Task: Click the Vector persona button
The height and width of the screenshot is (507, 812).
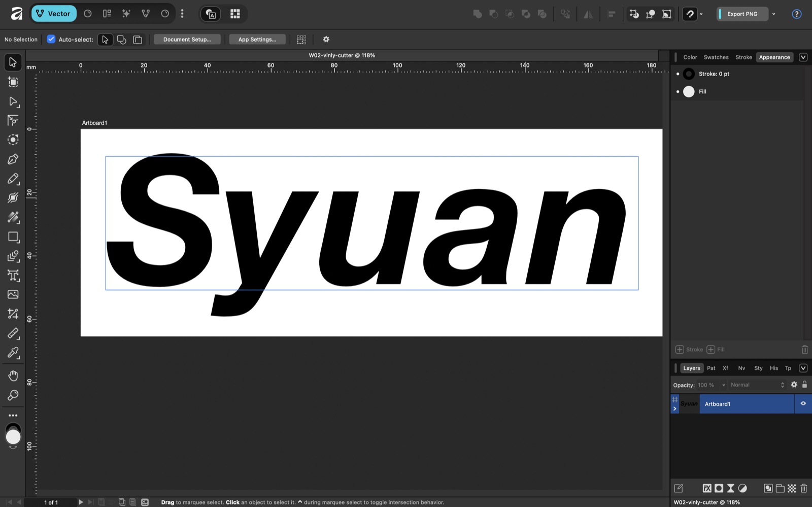Action: point(54,14)
